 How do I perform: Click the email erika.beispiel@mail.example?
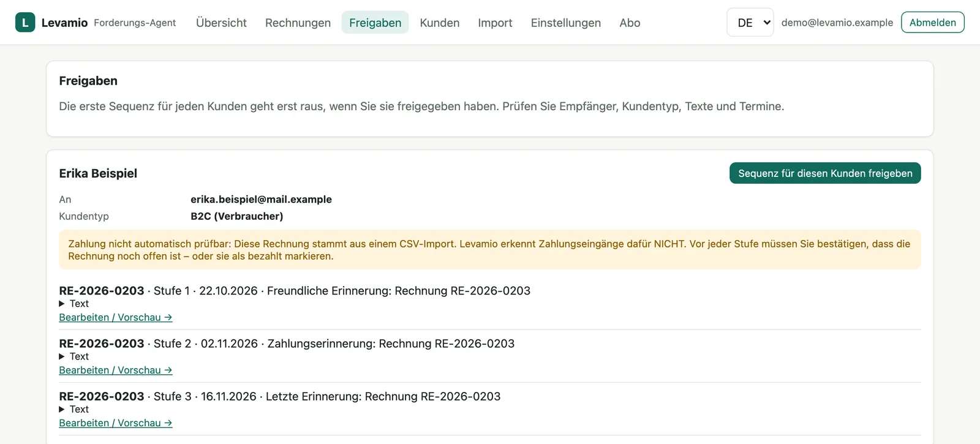[x=261, y=199]
